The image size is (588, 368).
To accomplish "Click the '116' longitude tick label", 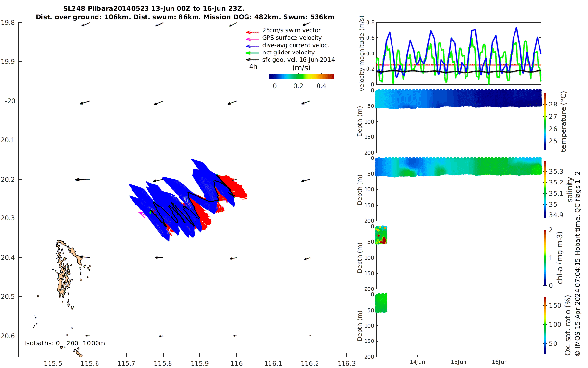I will [236, 364].
